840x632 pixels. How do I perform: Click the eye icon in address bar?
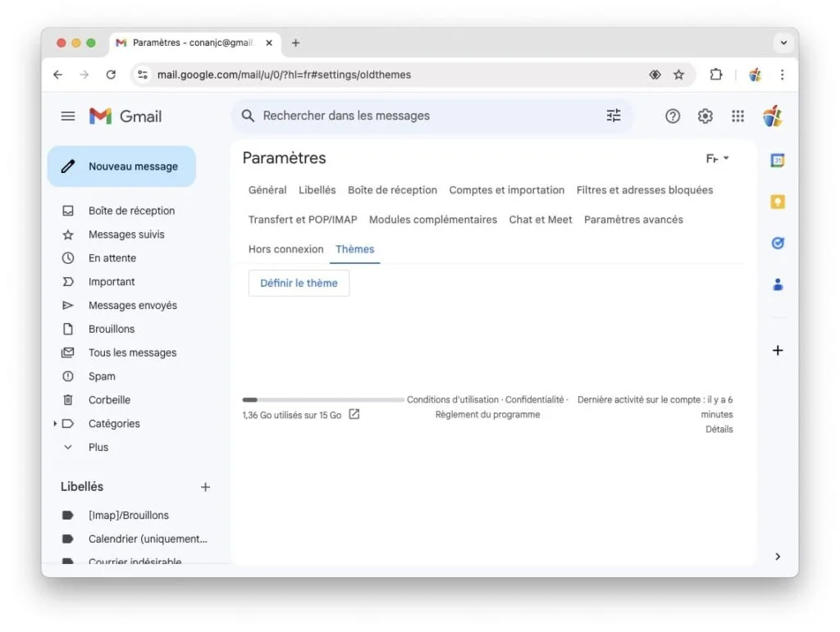coord(655,75)
